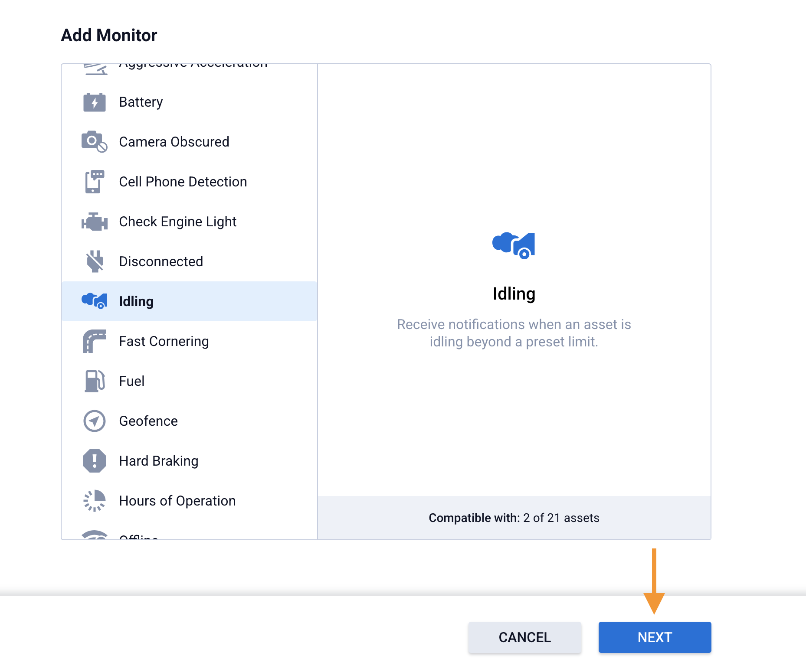Image resolution: width=806 pixels, height=672 pixels.
Task: Select the Fuel pump icon
Action: coord(94,381)
